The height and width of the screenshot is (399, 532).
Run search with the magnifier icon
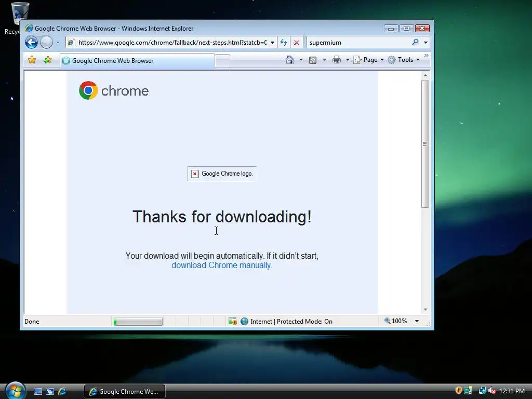[x=415, y=42]
